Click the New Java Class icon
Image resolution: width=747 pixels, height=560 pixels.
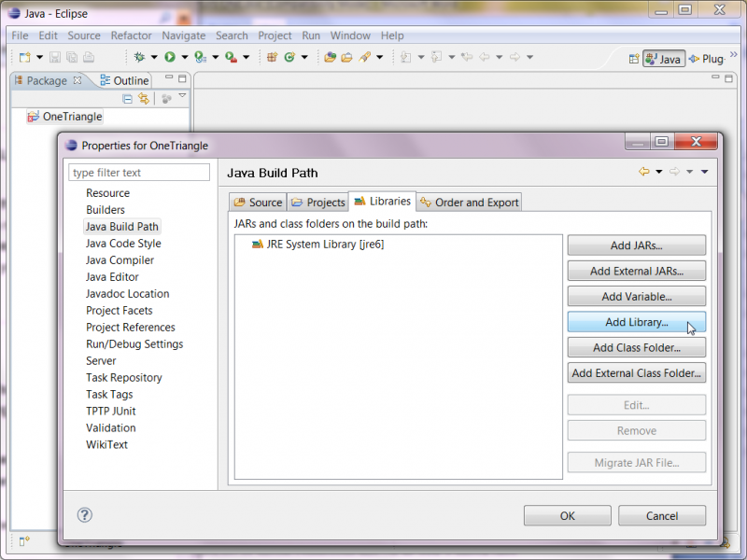click(289, 57)
